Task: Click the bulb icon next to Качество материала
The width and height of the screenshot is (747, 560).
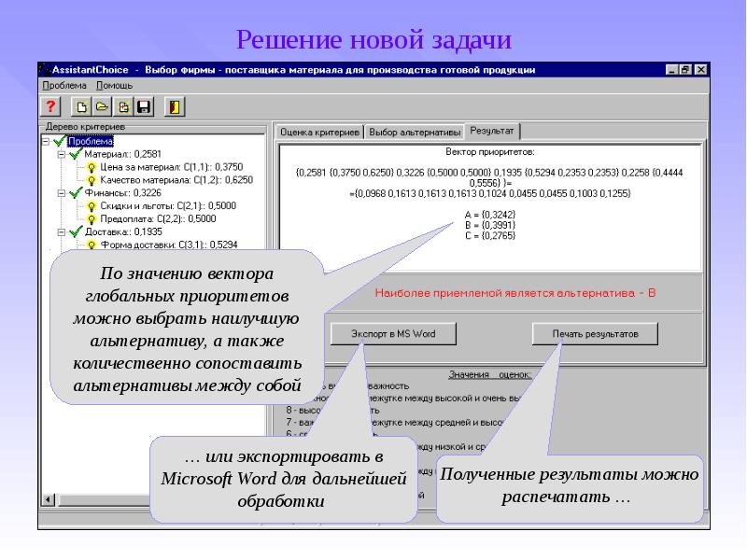Action: (x=92, y=180)
